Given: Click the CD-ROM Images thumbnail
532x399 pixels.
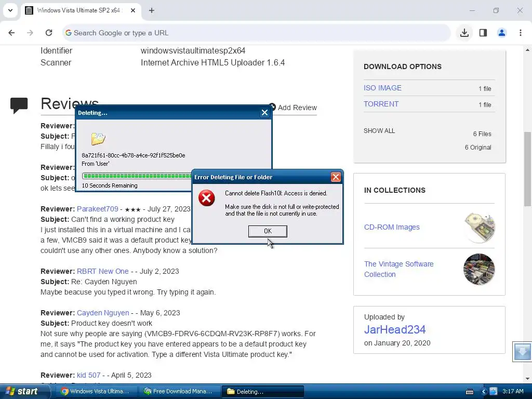Looking at the screenshot, I should pyautogui.click(x=479, y=228).
